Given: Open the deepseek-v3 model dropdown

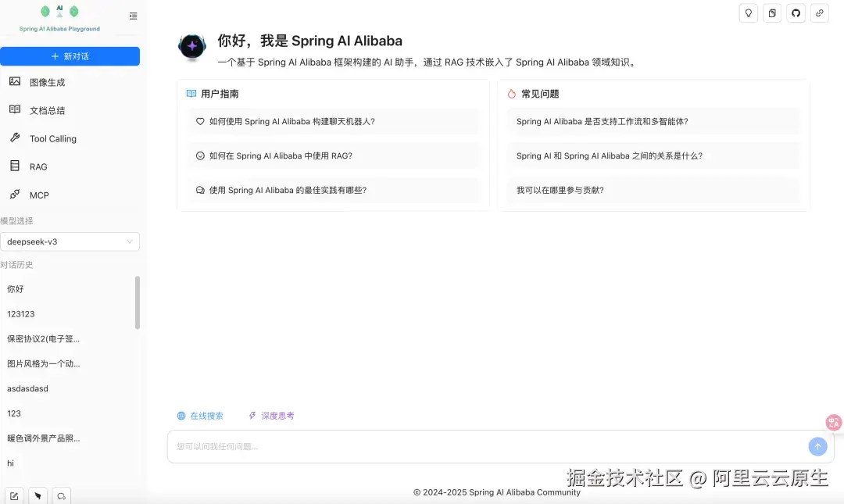Looking at the screenshot, I should coord(70,241).
